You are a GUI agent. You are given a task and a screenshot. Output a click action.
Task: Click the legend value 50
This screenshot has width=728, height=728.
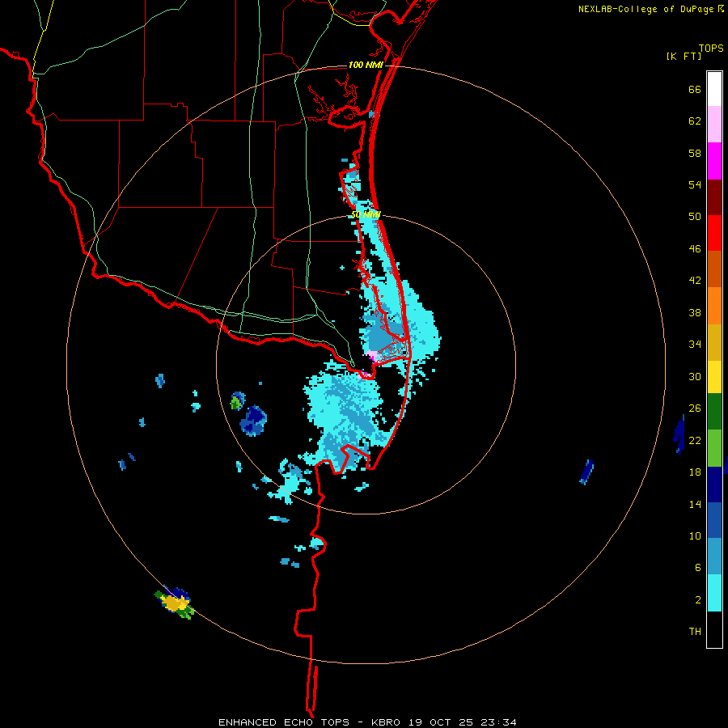(x=695, y=217)
